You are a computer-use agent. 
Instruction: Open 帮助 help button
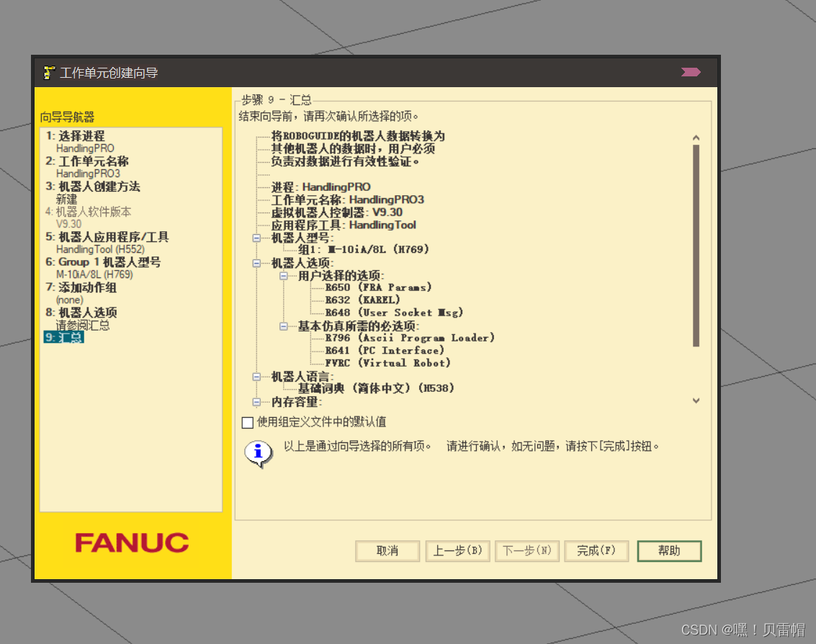tap(669, 551)
